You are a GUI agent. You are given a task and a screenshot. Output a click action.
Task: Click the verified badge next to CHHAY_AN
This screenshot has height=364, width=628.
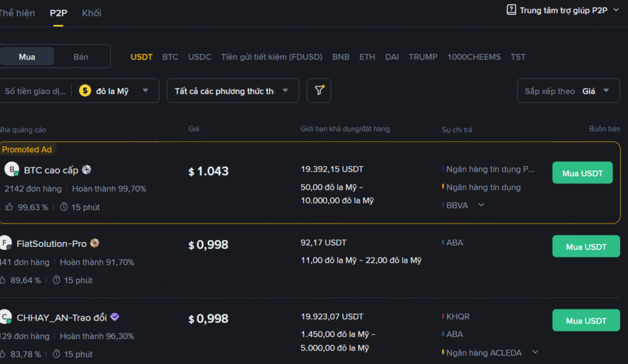point(115,317)
